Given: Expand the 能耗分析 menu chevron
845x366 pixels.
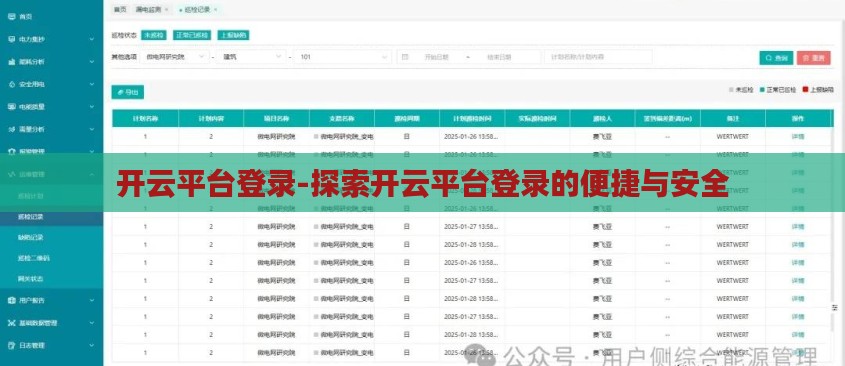Looking at the screenshot, I should pyautogui.click(x=92, y=62).
